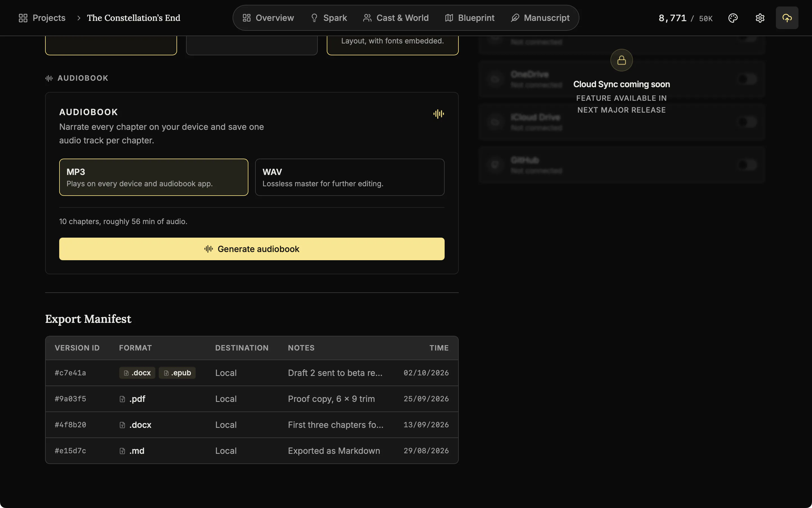Click the 'Exported as Markdown' note
This screenshot has width=812, height=508.
334,451
